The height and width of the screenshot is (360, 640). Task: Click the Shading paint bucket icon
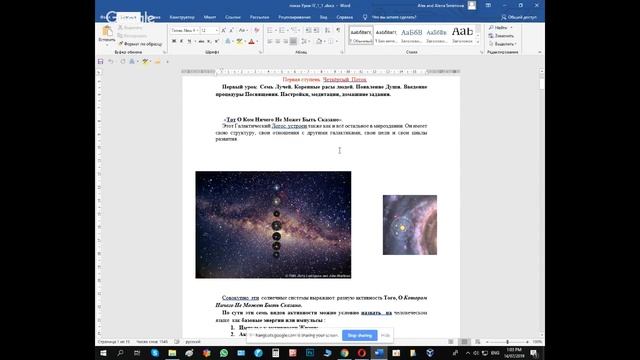pos(319,41)
